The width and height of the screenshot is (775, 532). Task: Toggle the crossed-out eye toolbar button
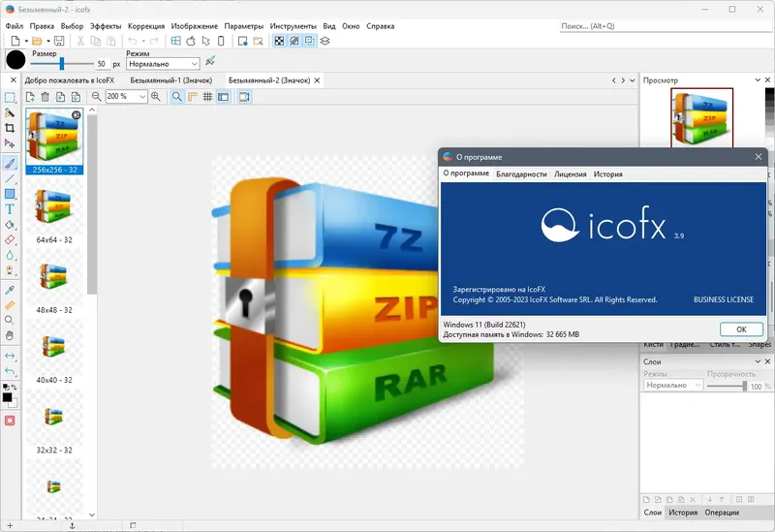pos(294,41)
